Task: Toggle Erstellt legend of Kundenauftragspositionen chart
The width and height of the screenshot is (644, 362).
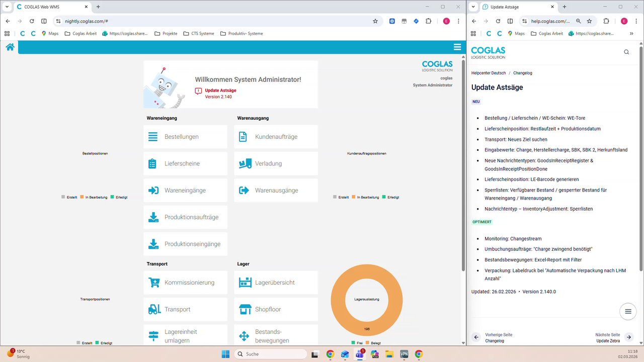Action: point(341,197)
